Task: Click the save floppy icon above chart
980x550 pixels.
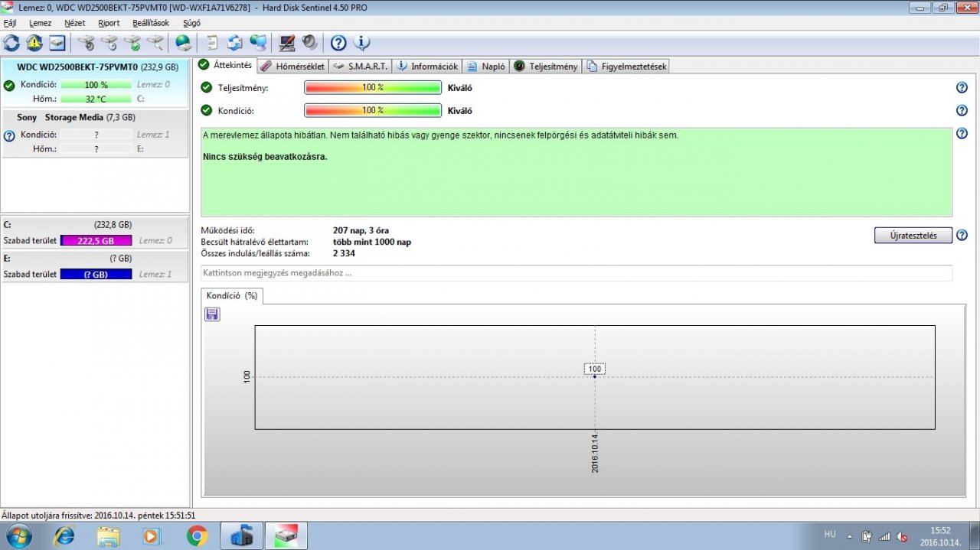Action: 212,314
